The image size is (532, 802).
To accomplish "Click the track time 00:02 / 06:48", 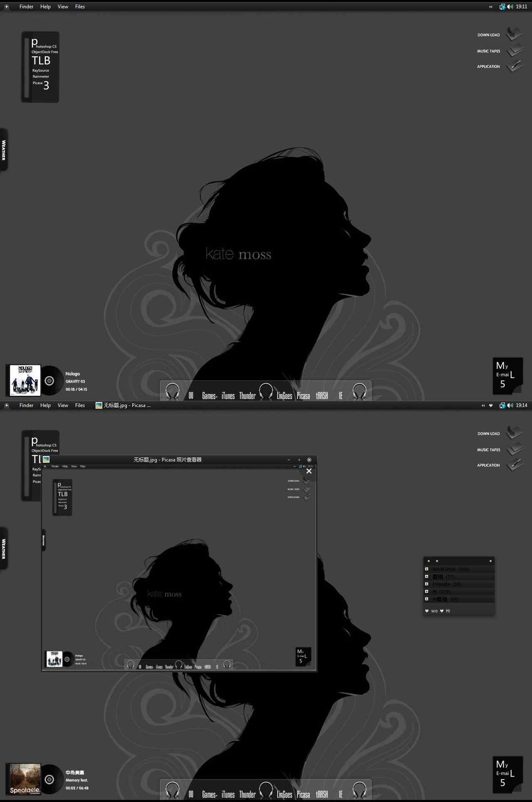I will (77, 788).
